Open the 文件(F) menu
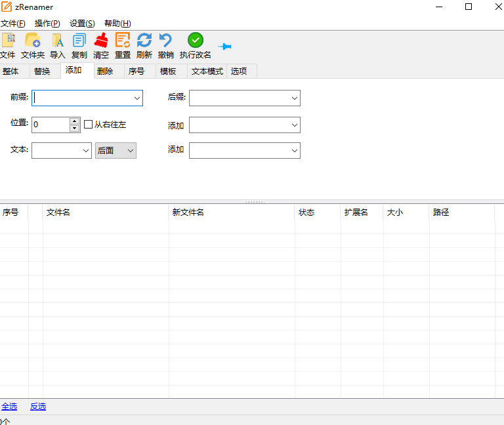This screenshot has width=504, height=425. click(13, 24)
